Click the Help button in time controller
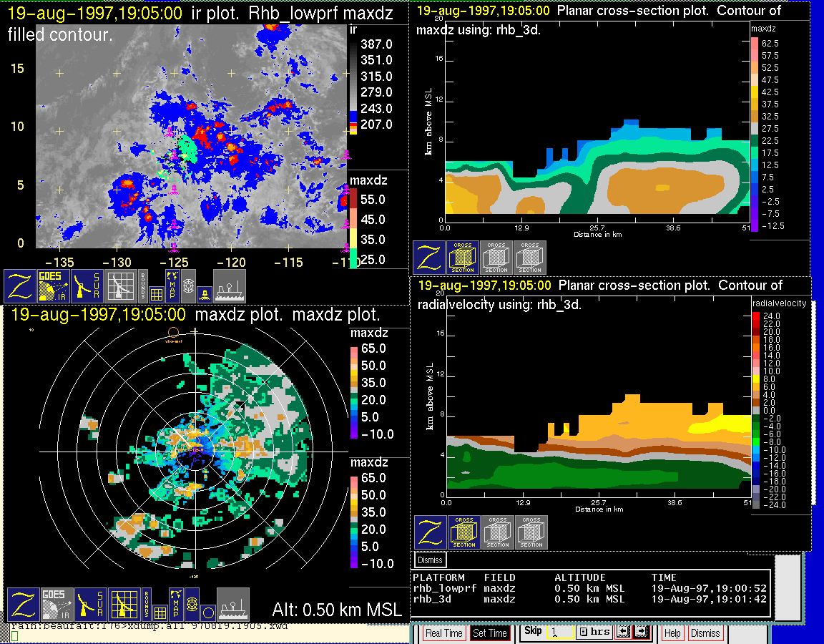824x644 pixels. click(672, 633)
